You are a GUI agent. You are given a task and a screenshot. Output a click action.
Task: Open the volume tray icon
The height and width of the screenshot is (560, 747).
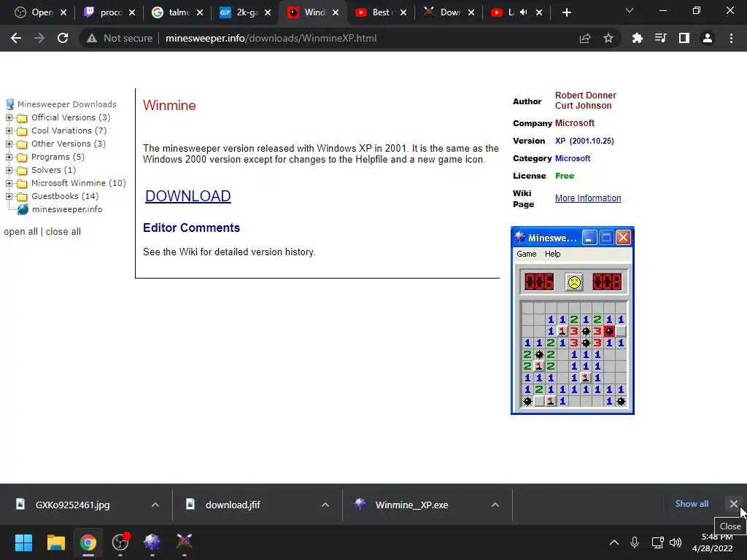click(x=676, y=542)
